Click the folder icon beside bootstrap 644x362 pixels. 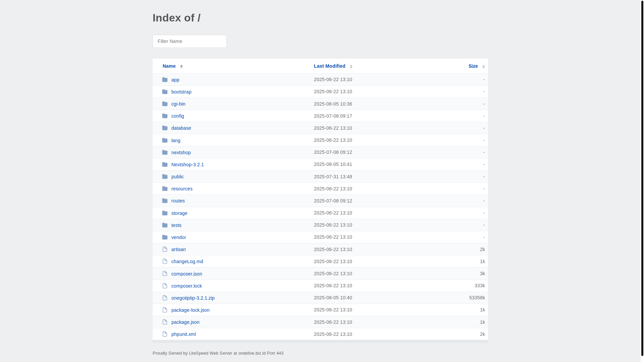[165, 92]
